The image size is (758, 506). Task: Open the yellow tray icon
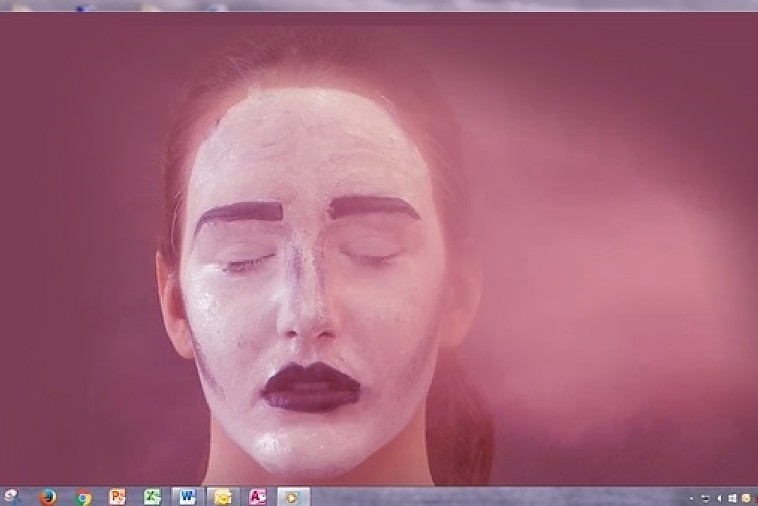click(x=745, y=498)
